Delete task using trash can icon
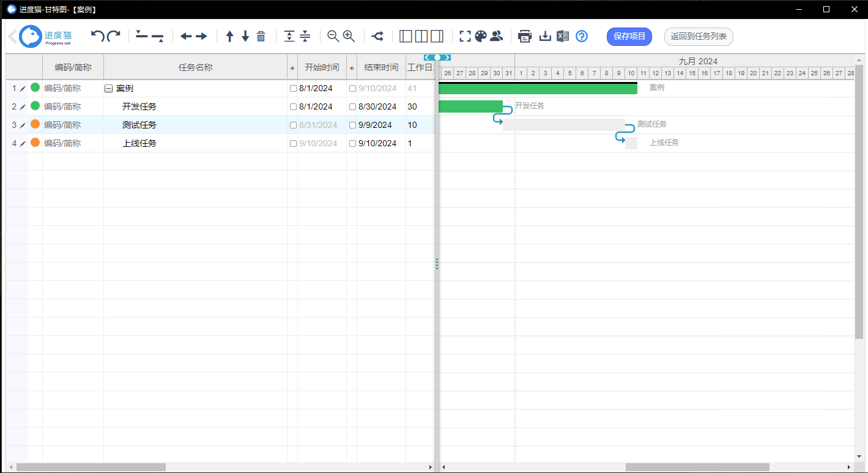 (261, 36)
